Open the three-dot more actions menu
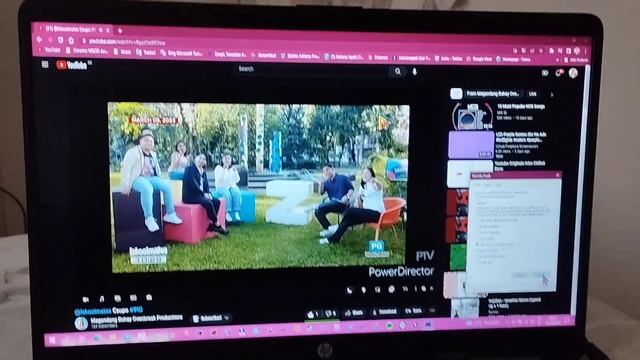Image resolution: width=640 pixels, height=360 pixels. (432, 311)
